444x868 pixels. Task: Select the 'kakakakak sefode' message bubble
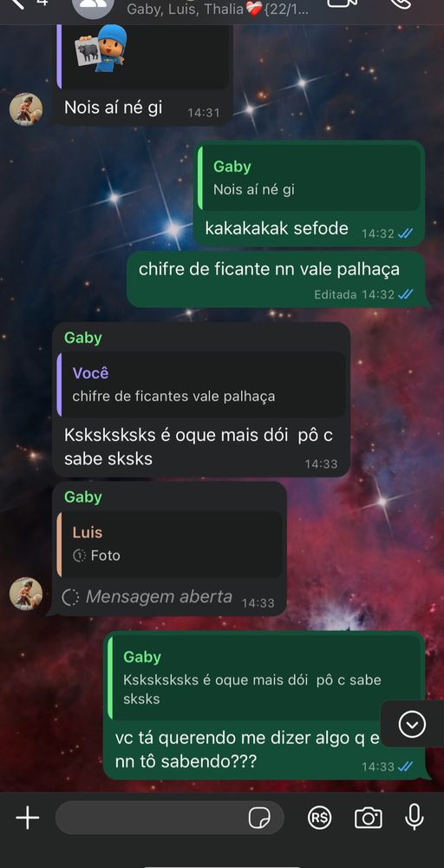click(x=309, y=194)
